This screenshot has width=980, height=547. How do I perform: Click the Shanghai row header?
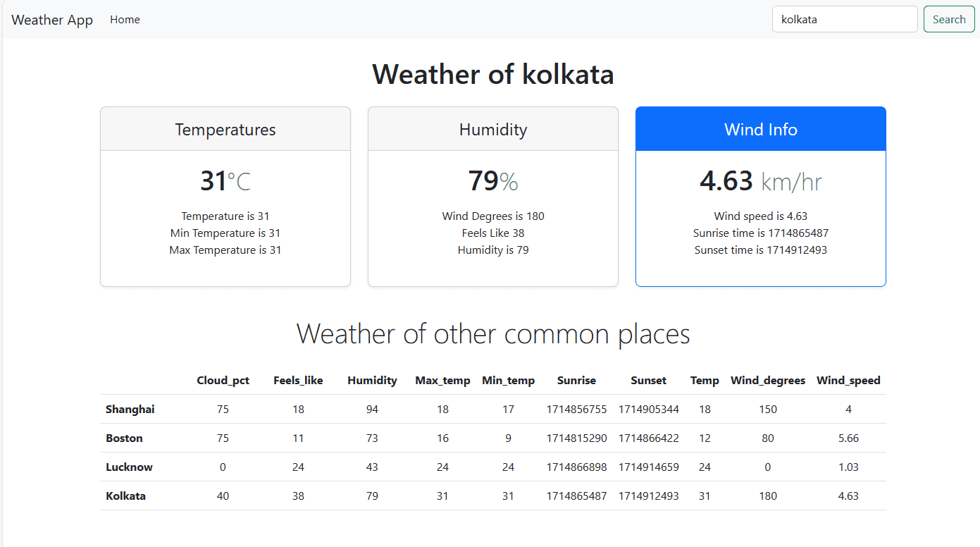click(x=130, y=410)
